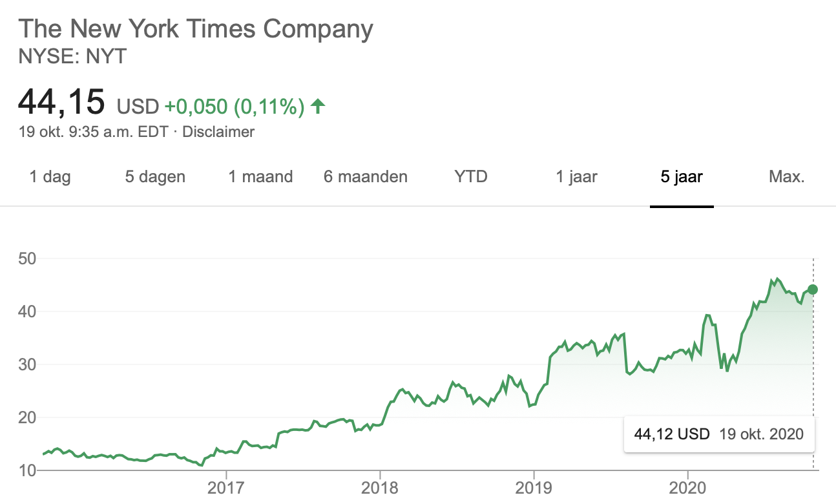The height and width of the screenshot is (504, 836).
Task: Click the 44,15 current price
Action: click(x=61, y=102)
